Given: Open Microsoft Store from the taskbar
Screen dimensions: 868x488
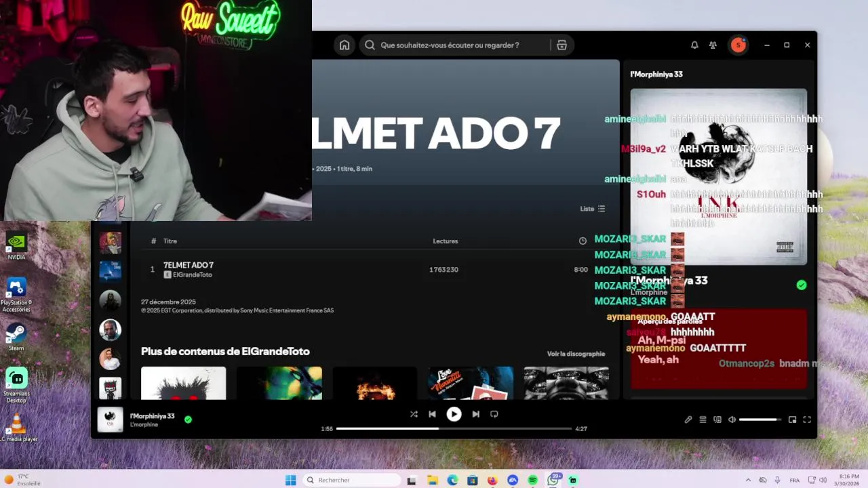Looking at the screenshot, I should [473, 481].
